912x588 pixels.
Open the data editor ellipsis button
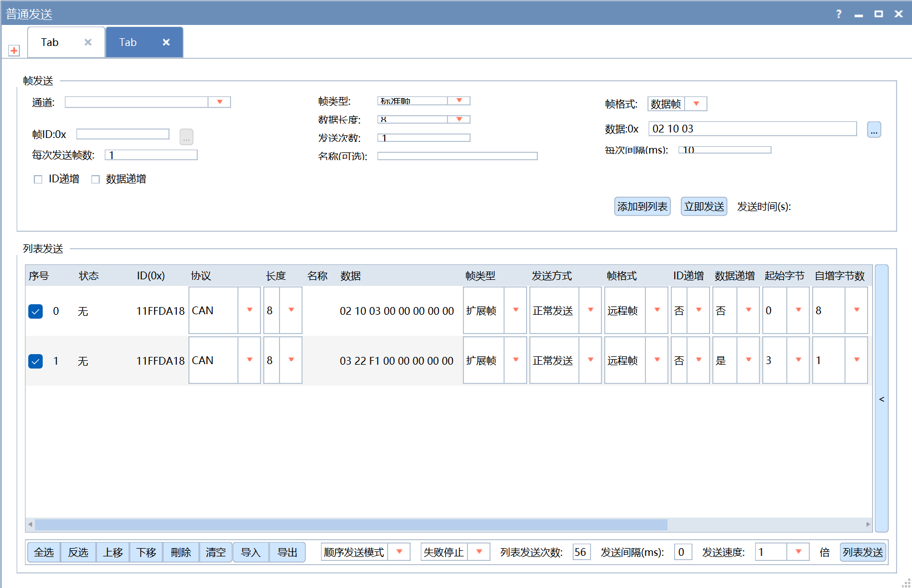tap(874, 130)
